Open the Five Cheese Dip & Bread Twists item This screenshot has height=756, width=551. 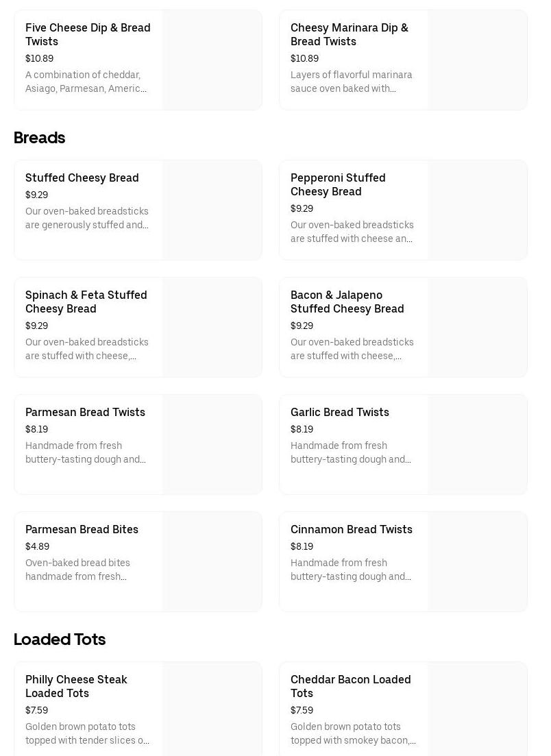(88, 34)
